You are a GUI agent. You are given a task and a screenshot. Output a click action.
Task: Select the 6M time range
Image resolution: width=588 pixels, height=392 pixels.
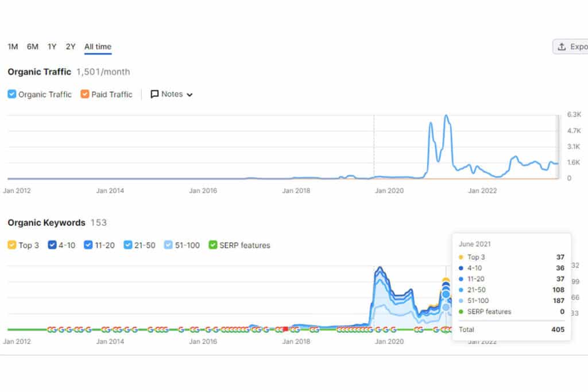[x=33, y=47]
